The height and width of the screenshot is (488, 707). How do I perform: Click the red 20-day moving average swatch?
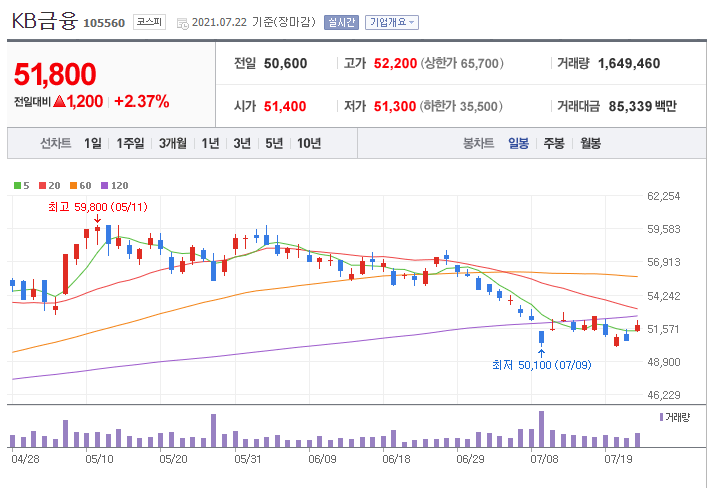[x=43, y=185]
